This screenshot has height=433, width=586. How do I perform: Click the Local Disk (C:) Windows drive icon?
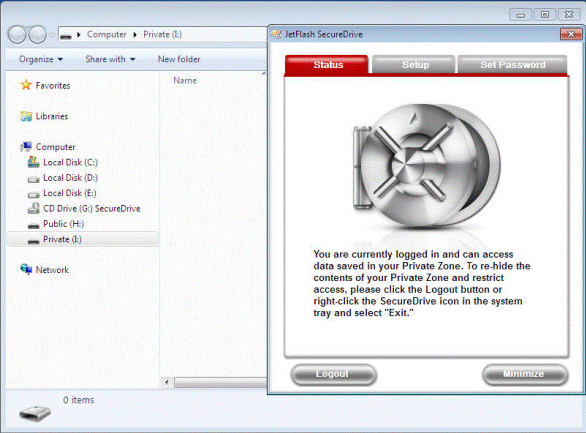(x=33, y=162)
